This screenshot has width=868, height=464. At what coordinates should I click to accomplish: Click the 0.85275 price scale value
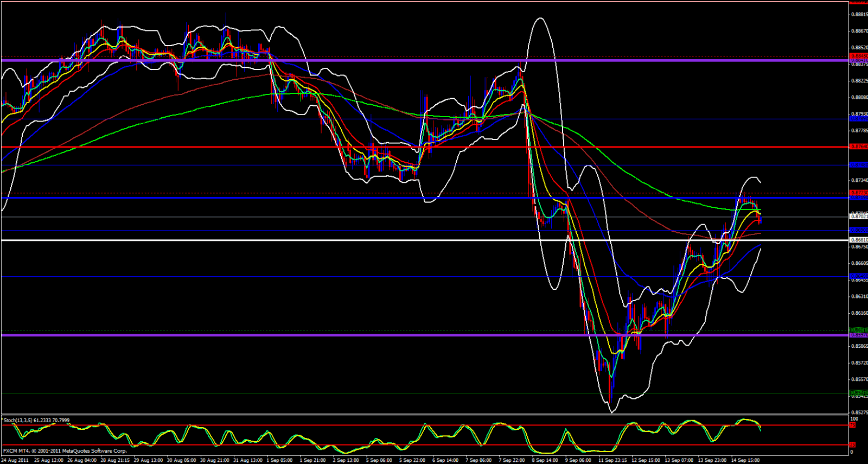[858, 412]
